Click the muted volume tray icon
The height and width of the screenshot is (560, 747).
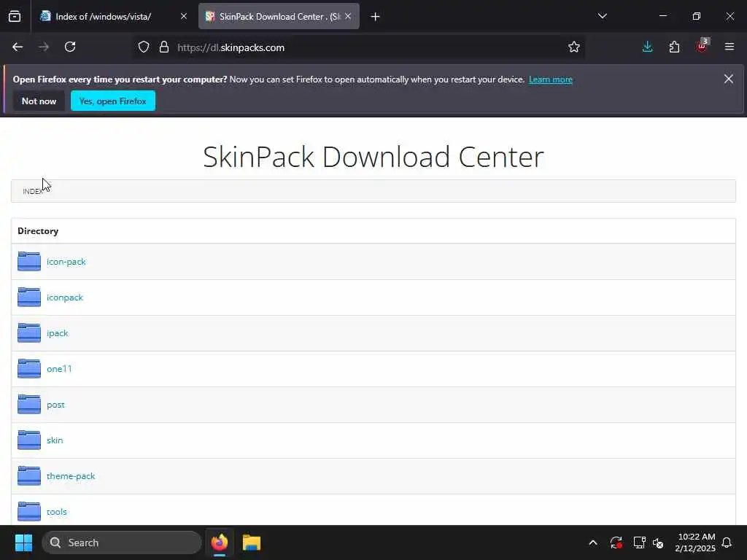[x=658, y=542]
